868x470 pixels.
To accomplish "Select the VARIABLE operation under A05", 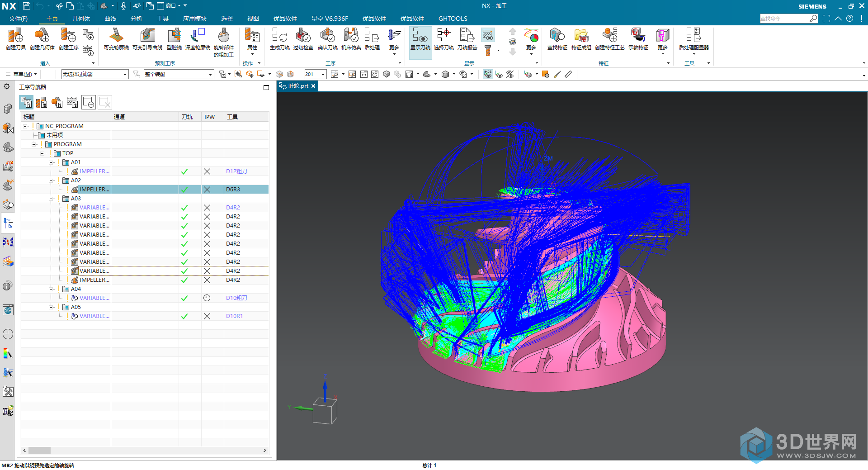I will tap(145, 316).
